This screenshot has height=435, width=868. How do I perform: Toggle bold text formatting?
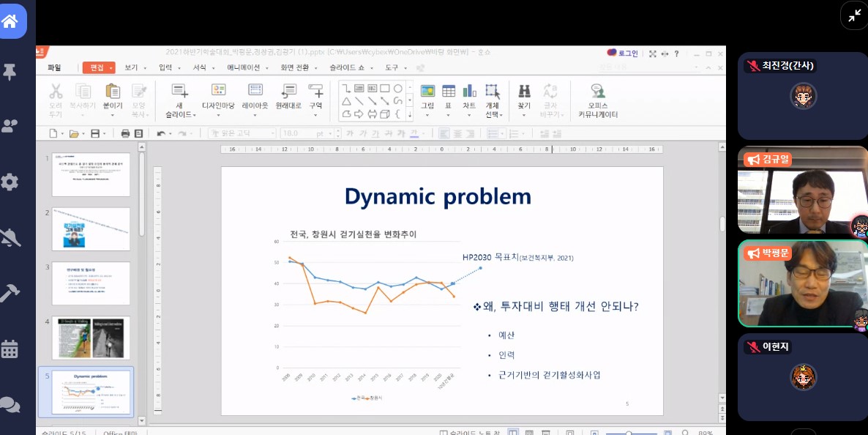(350, 133)
